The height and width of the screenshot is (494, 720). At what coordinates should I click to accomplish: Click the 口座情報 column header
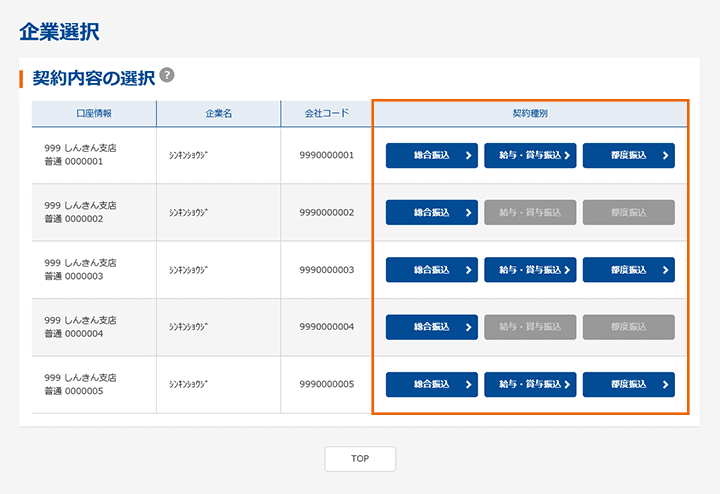tap(94, 114)
